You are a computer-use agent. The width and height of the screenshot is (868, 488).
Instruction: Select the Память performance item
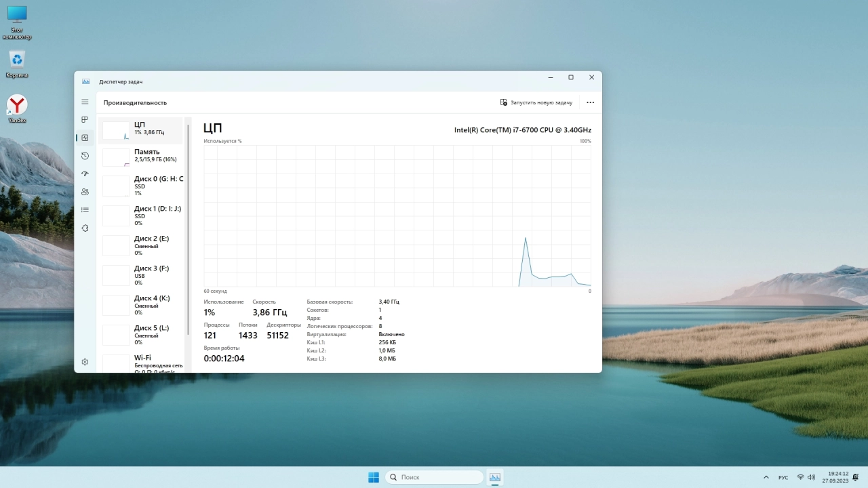[141, 157]
